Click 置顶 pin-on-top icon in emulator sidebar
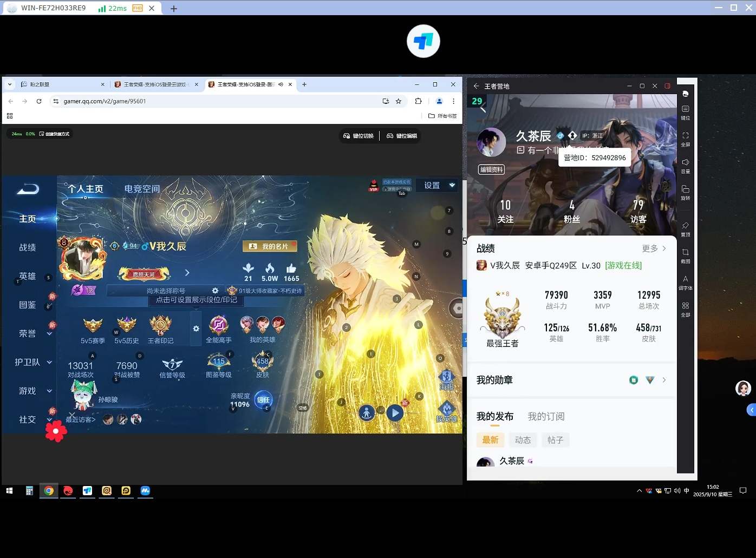This screenshot has height=558, width=756. [685, 228]
